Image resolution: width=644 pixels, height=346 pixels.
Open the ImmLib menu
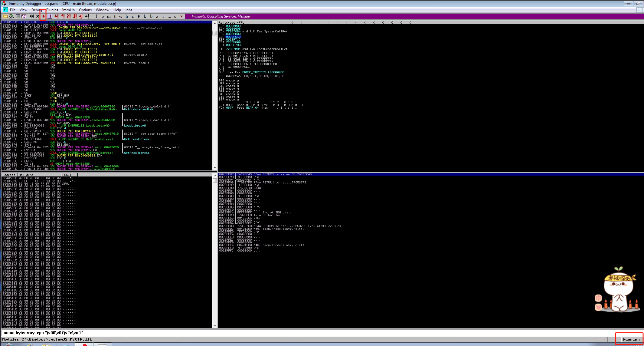pyautogui.click(x=68, y=10)
